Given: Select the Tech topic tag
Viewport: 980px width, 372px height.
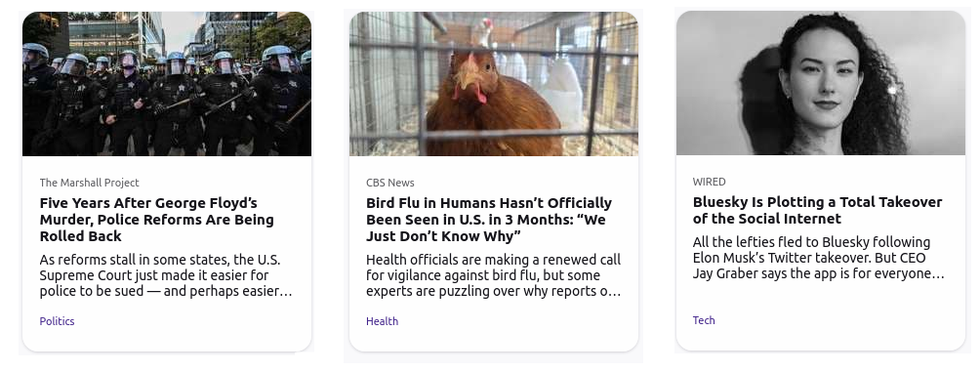Looking at the screenshot, I should click(704, 320).
